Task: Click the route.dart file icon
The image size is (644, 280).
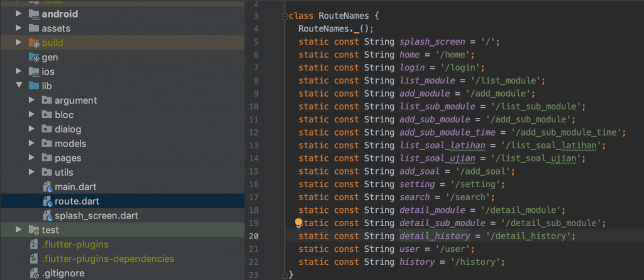Action: [48, 202]
